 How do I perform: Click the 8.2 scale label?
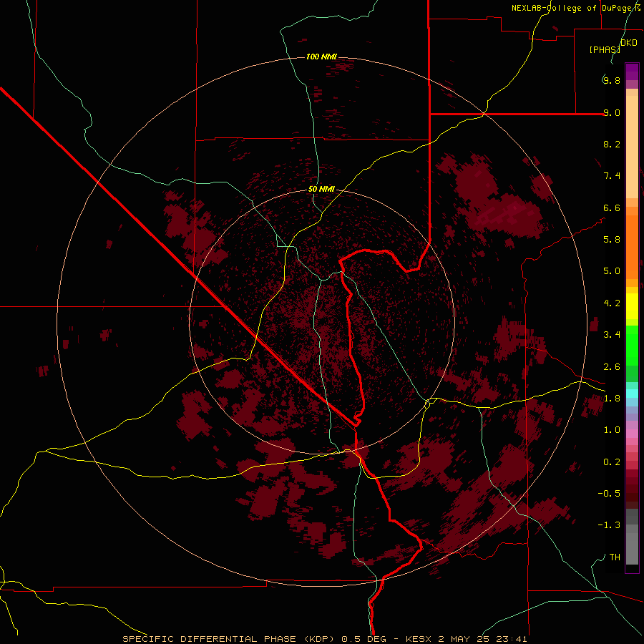coord(612,144)
